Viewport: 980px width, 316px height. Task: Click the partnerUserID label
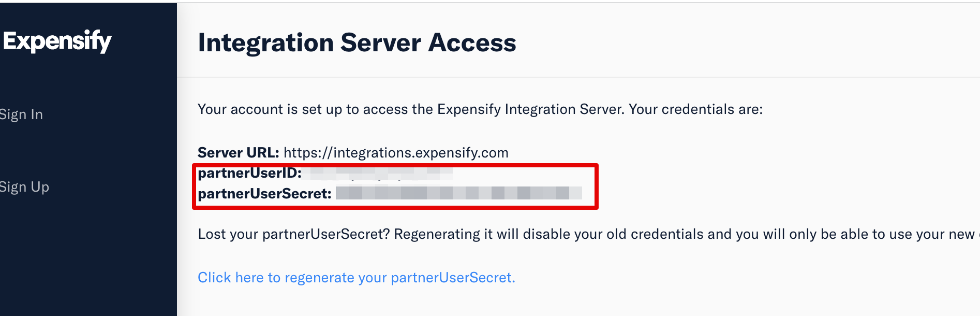[x=249, y=173]
